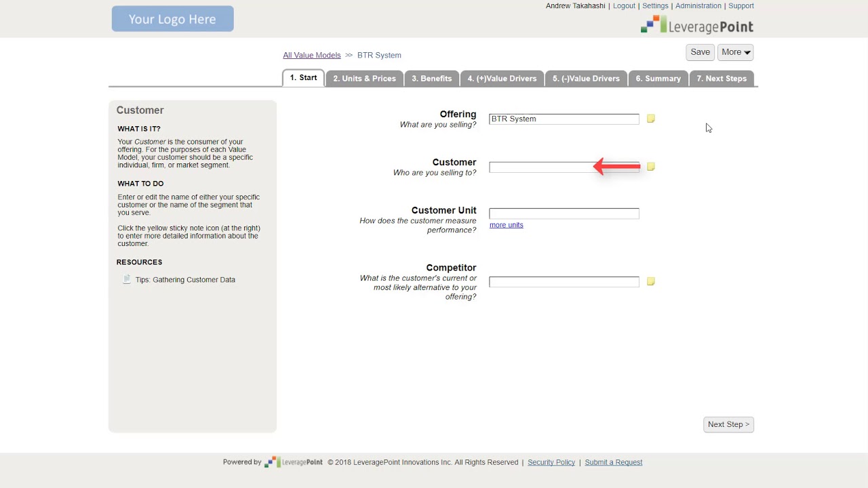Screen dimensions: 868x488
Task: Focus the Customer input field
Action: click(564, 167)
